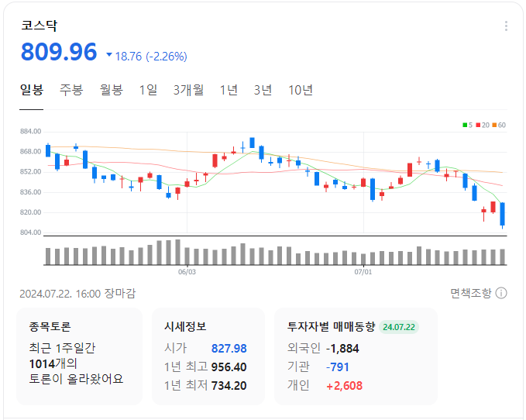Click the 1014개의 discussion count text
The image size is (526, 420).
53,363
